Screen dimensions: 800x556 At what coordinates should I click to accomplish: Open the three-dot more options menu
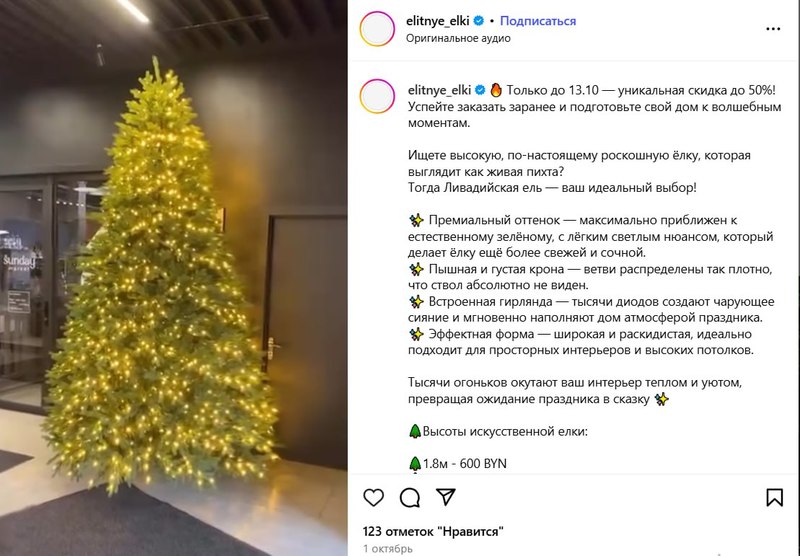[773, 29]
